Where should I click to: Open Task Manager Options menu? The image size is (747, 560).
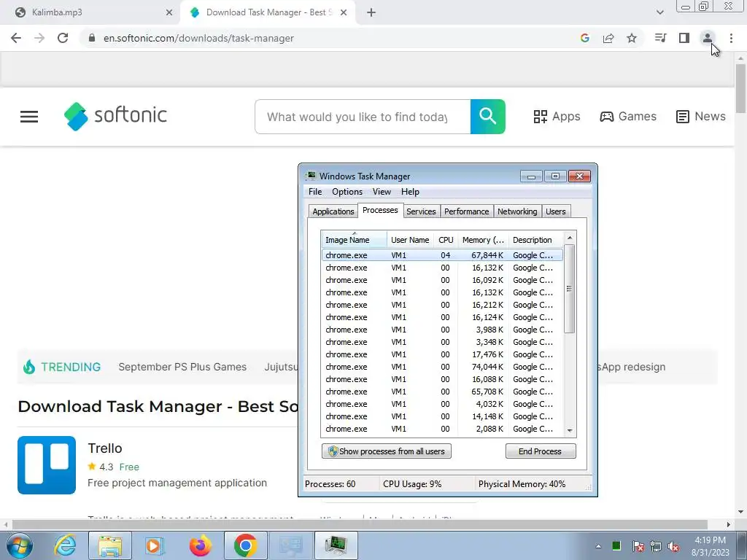click(347, 192)
